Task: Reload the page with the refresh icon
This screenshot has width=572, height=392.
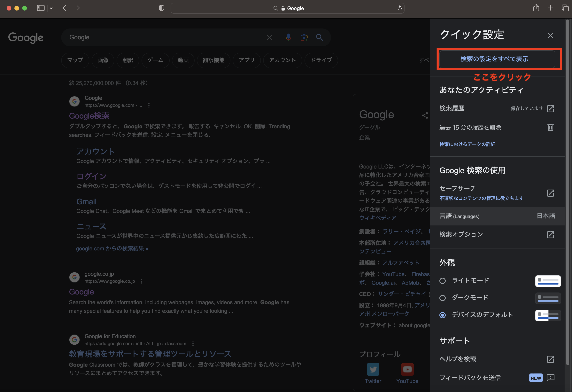Action: pyautogui.click(x=399, y=8)
